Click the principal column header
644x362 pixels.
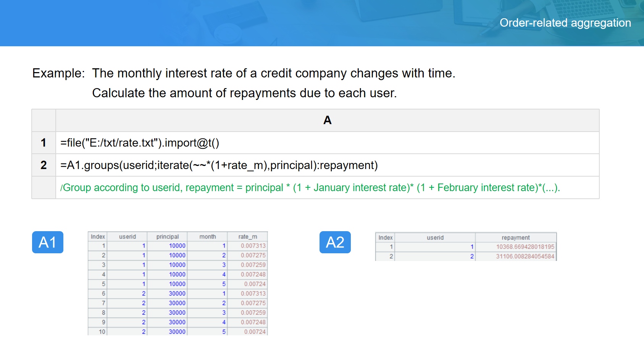(x=167, y=237)
